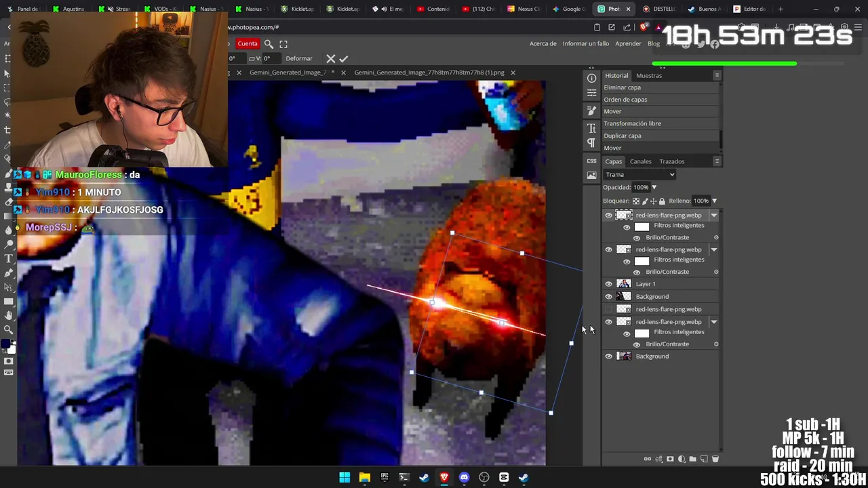The height and width of the screenshot is (488, 868).
Task: Open the Acerca de link
Action: [x=542, y=43]
